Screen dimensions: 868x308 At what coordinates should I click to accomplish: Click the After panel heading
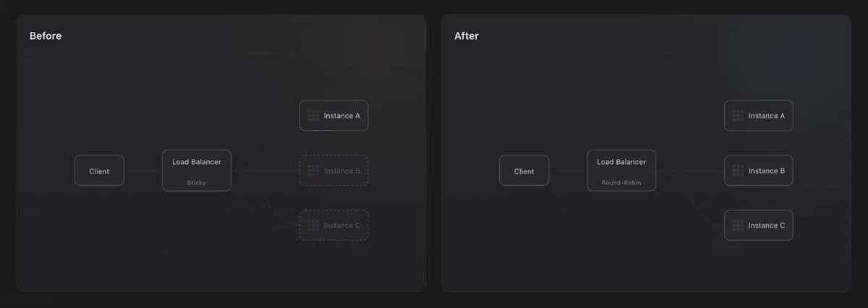467,36
